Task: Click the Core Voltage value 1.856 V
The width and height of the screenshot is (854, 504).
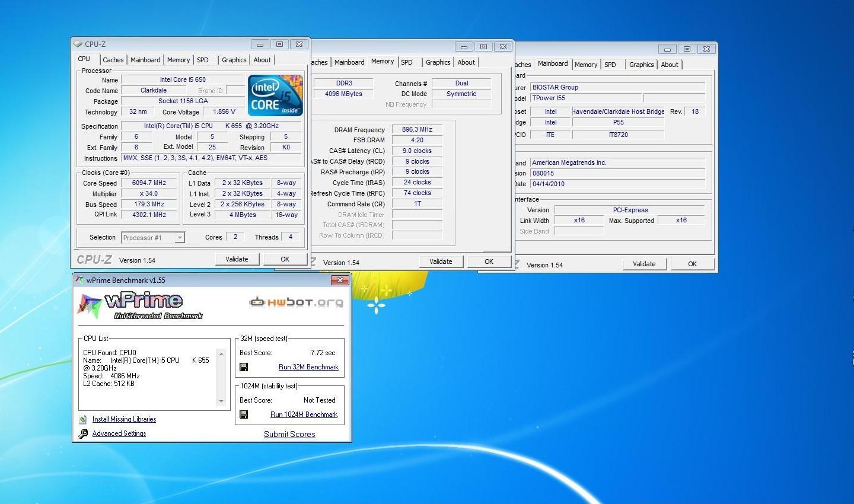Action: [x=224, y=111]
